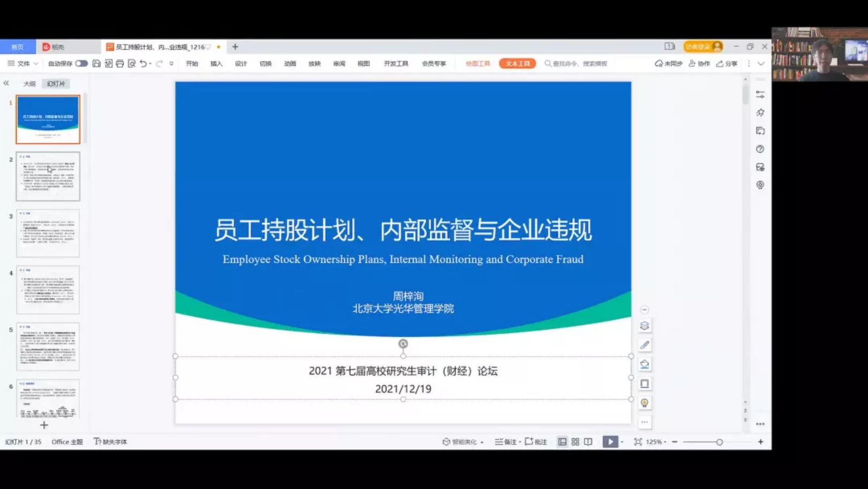Image resolution: width=868 pixels, height=489 pixels.
Task: Click the print icon in quick toolbar
Action: (120, 63)
